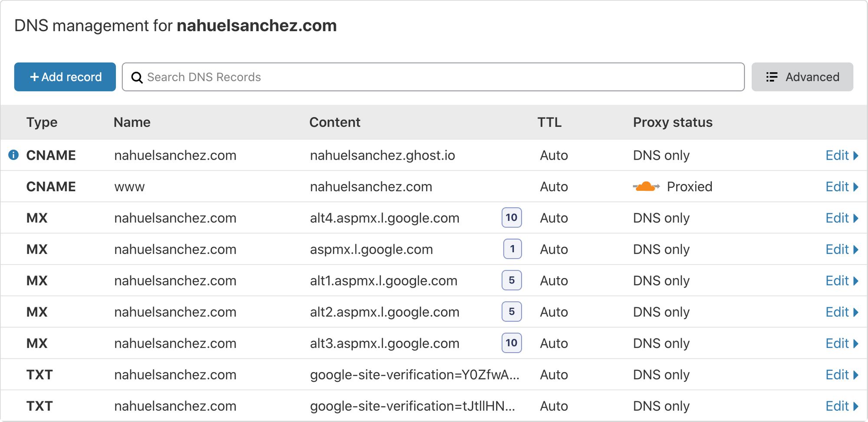Open Edit for the aspmx.l.google.com MX record
The height and width of the screenshot is (422, 868).
pos(841,249)
